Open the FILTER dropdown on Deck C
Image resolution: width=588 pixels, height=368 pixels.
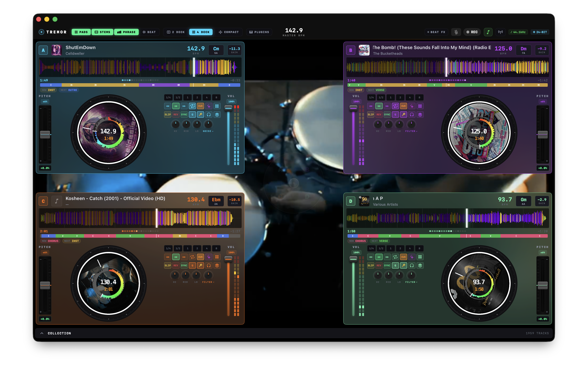208,282
